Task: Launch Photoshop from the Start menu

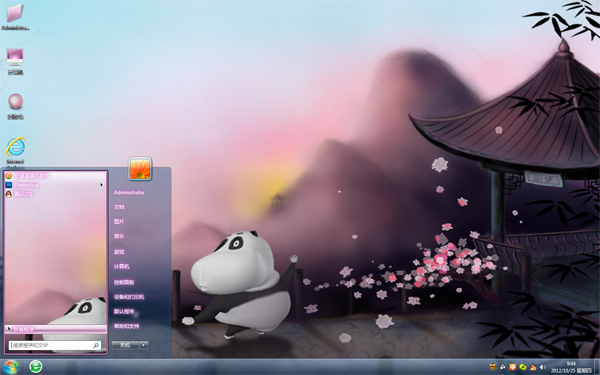Action: (x=55, y=185)
